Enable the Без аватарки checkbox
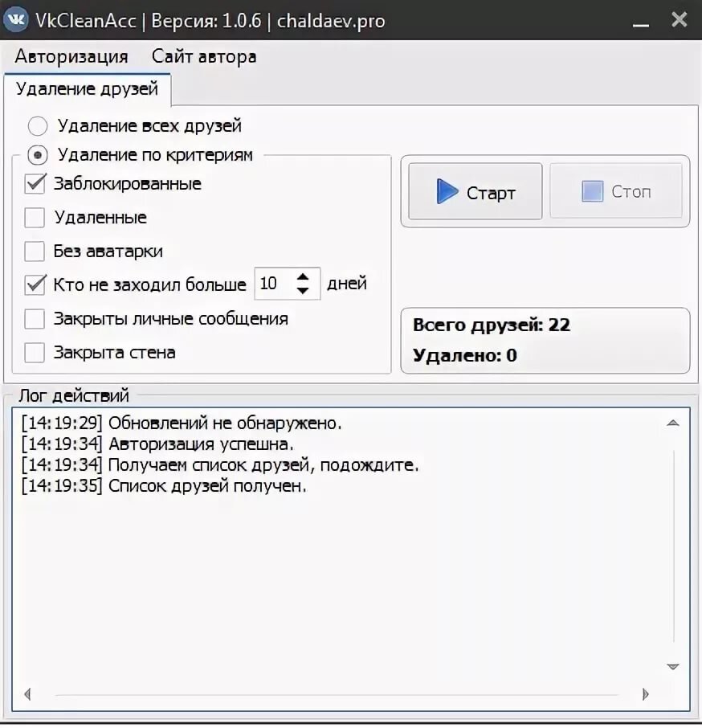This screenshot has height=728, width=702. [35, 252]
